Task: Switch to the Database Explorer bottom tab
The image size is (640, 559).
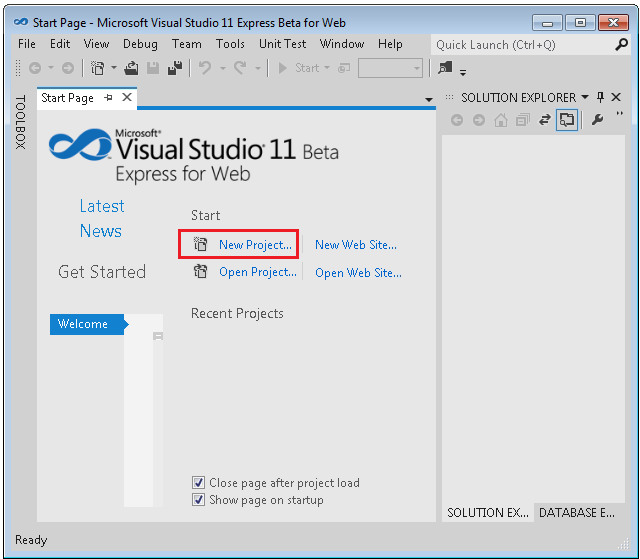Action: (x=577, y=512)
